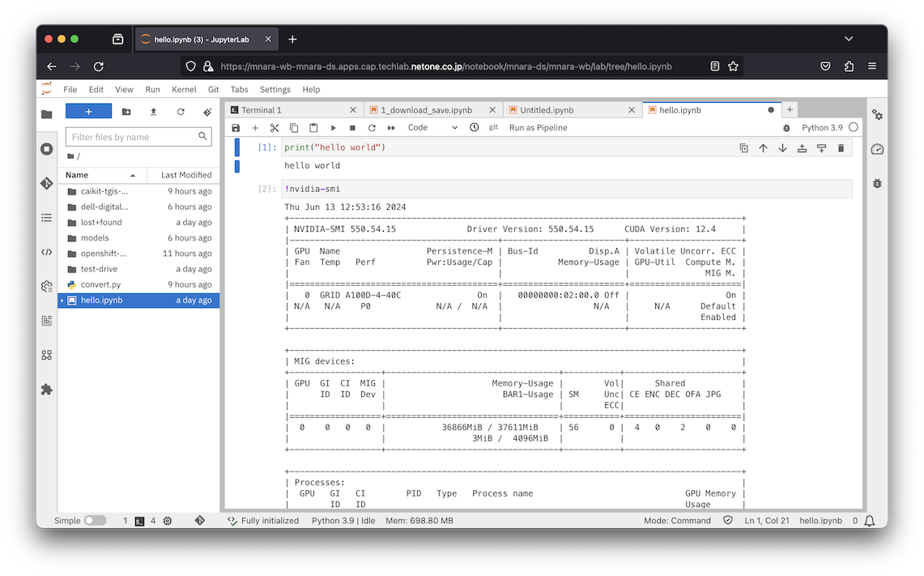Viewport: 924px width, 576px height.
Task: Enable the notebook debugger bug icon
Action: 786,128
